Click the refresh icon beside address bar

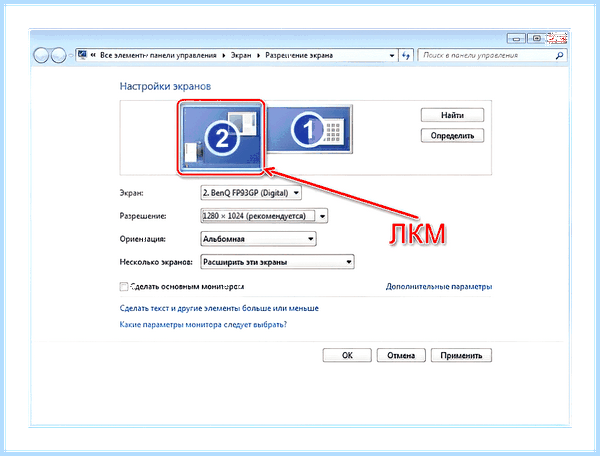(406, 55)
